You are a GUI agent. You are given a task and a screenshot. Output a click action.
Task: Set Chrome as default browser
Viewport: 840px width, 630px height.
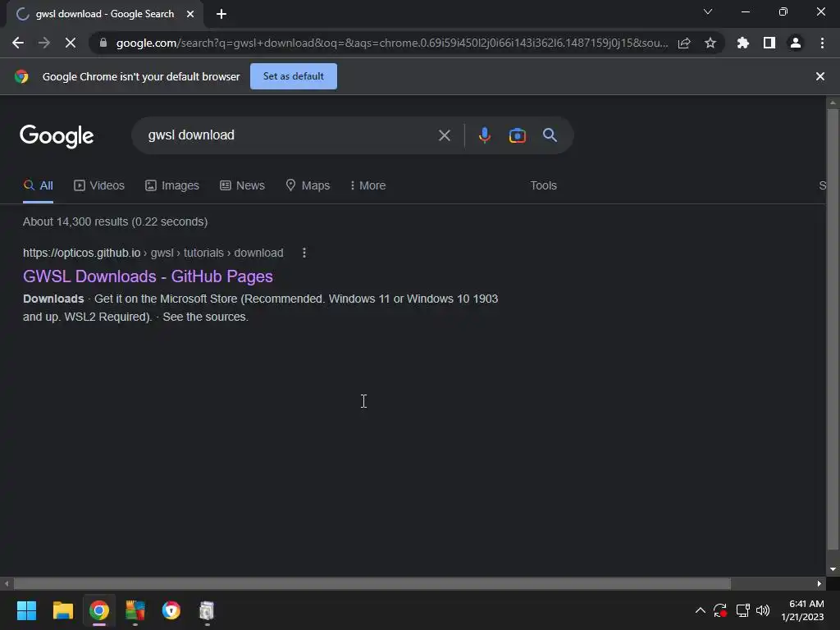click(294, 76)
